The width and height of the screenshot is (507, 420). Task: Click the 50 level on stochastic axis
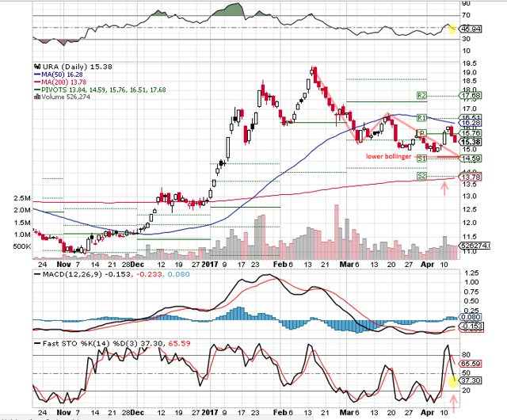(467, 373)
